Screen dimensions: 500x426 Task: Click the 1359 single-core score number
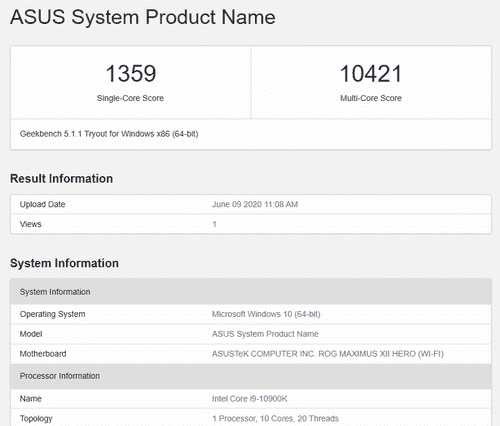tap(131, 73)
